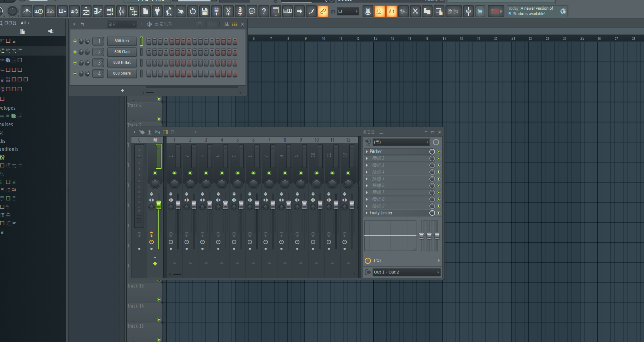Image resolution: width=644 pixels, height=342 pixels.
Task: Click the main pitch knob at top left
Action: [13, 11]
